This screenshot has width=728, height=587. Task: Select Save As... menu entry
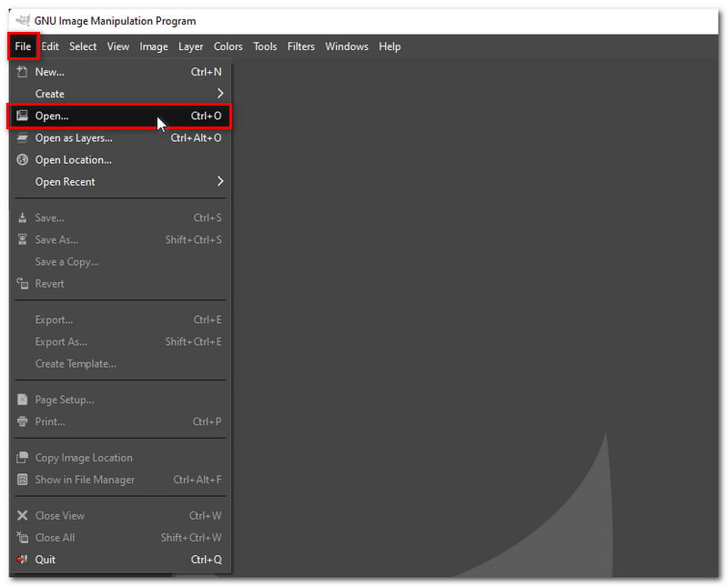coord(120,239)
